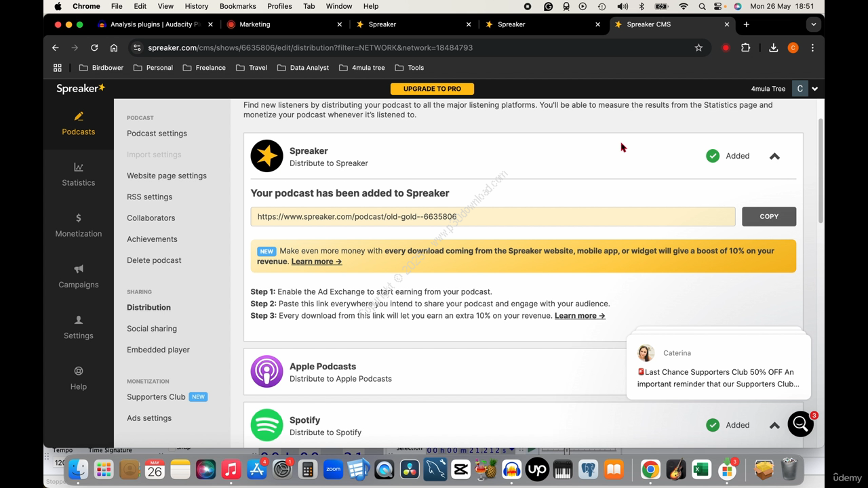Reload the current page

click(94, 47)
